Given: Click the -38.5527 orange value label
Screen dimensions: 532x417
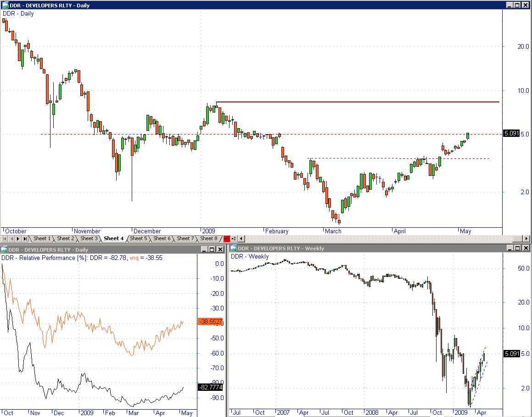Looking at the screenshot, I should coord(210,321).
